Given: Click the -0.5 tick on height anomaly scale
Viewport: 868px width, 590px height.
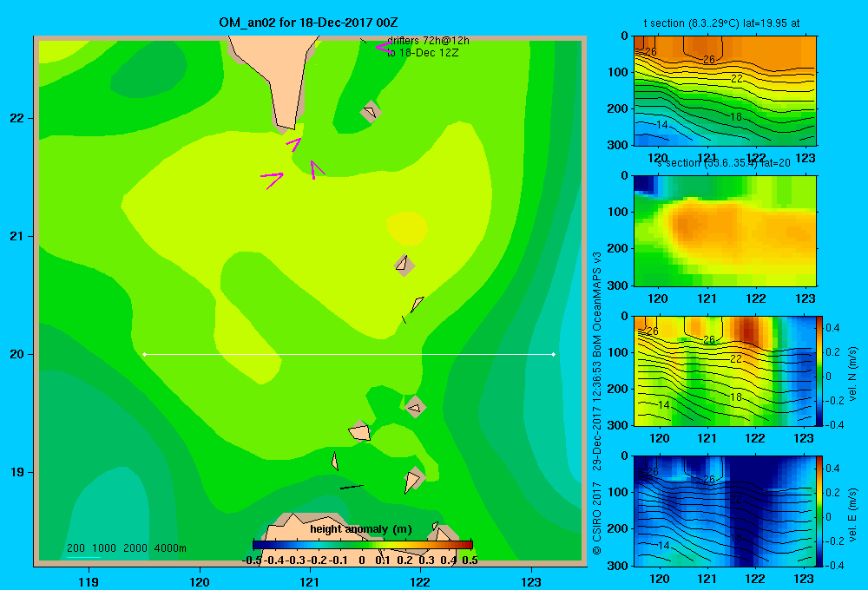Looking at the screenshot, I should tap(252, 560).
